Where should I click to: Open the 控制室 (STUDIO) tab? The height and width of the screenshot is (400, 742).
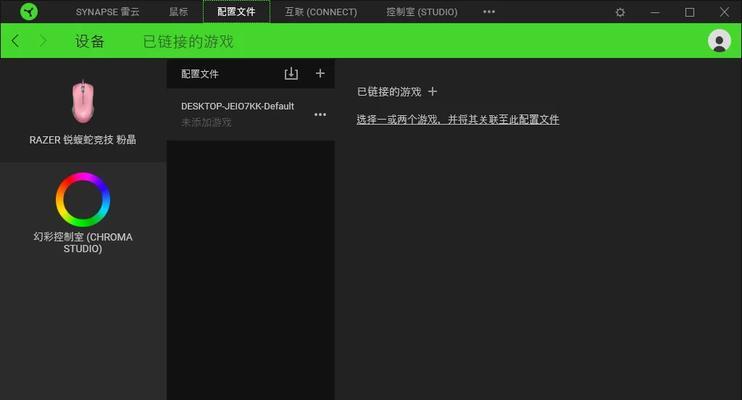(422, 12)
